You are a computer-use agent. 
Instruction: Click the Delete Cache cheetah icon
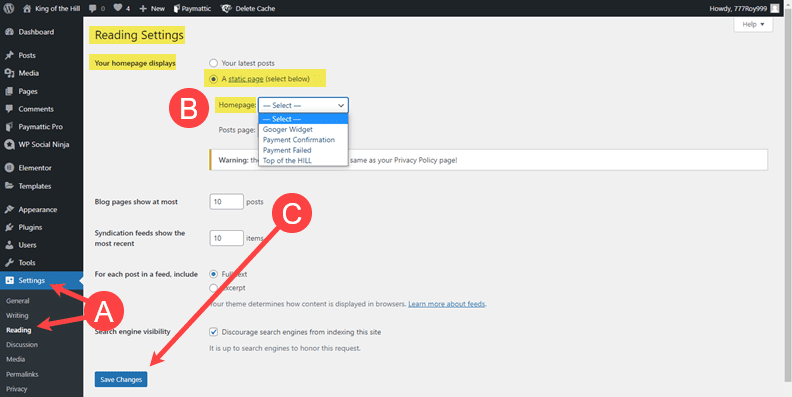pyautogui.click(x=226, y=9)
